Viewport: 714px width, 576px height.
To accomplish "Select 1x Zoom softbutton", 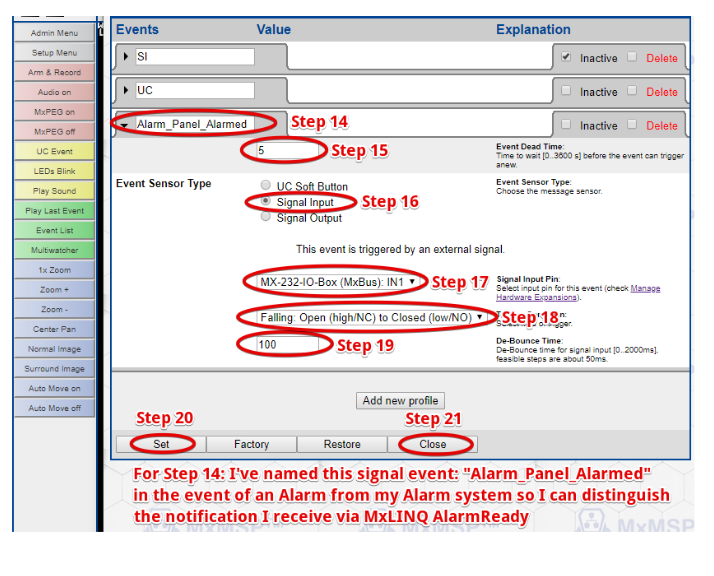I will [x=54, y=270].
